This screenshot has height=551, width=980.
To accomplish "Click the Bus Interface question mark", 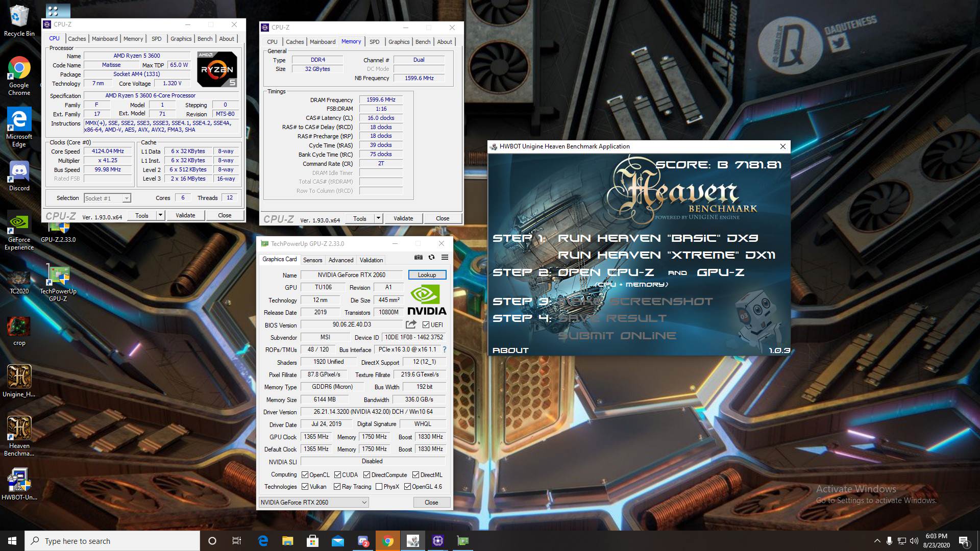I will (x=445, y=349).
